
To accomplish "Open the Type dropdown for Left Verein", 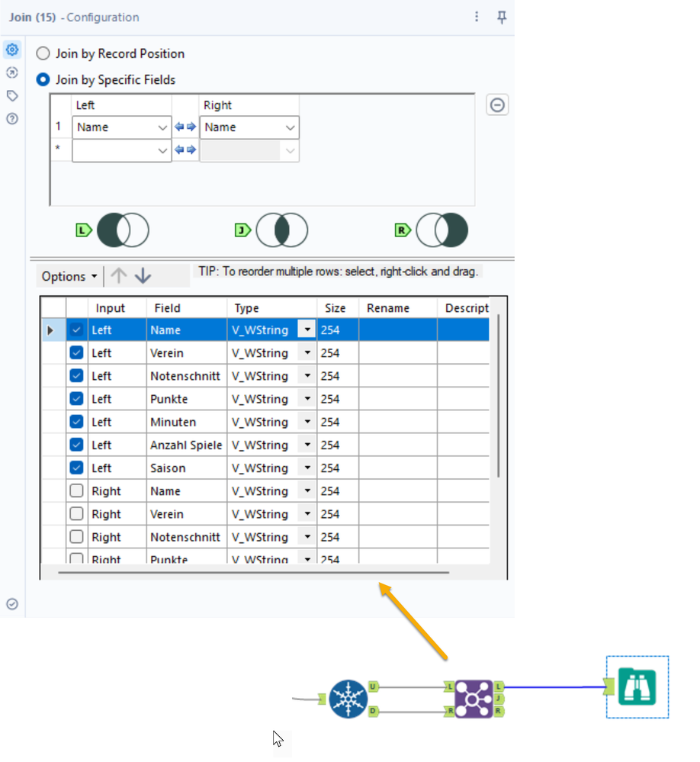I will (x=307, y=352).
